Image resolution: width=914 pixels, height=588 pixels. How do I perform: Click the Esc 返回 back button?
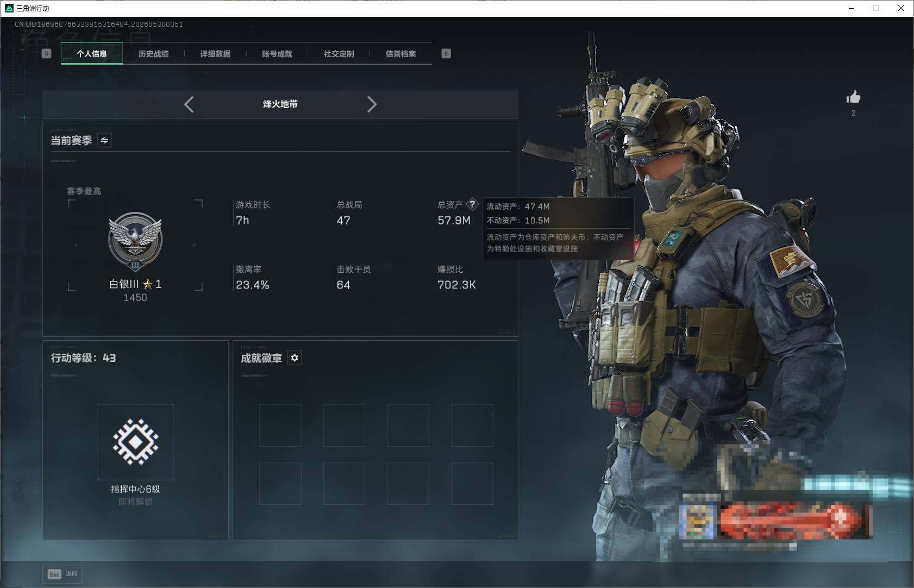point(62,574)
